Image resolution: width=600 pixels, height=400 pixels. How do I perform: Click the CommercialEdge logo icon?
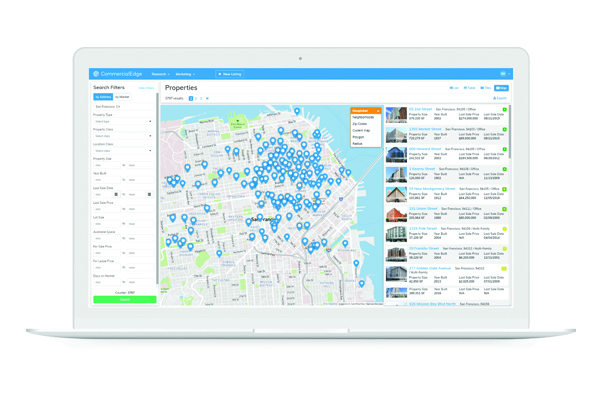coord(96,74)
